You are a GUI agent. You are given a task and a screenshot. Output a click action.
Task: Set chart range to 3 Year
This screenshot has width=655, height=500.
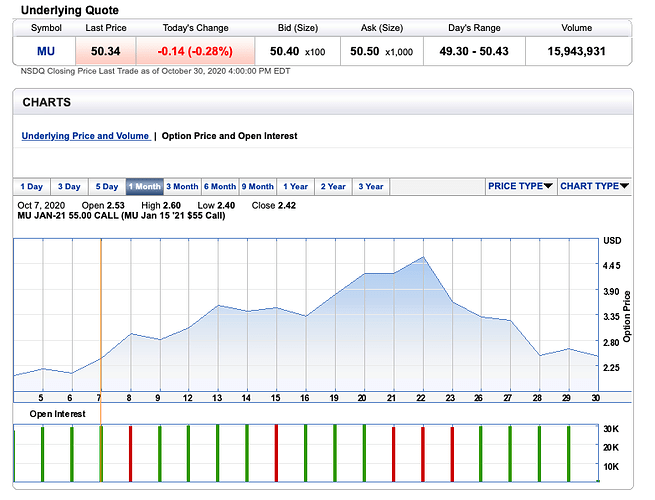coord(371,187)
